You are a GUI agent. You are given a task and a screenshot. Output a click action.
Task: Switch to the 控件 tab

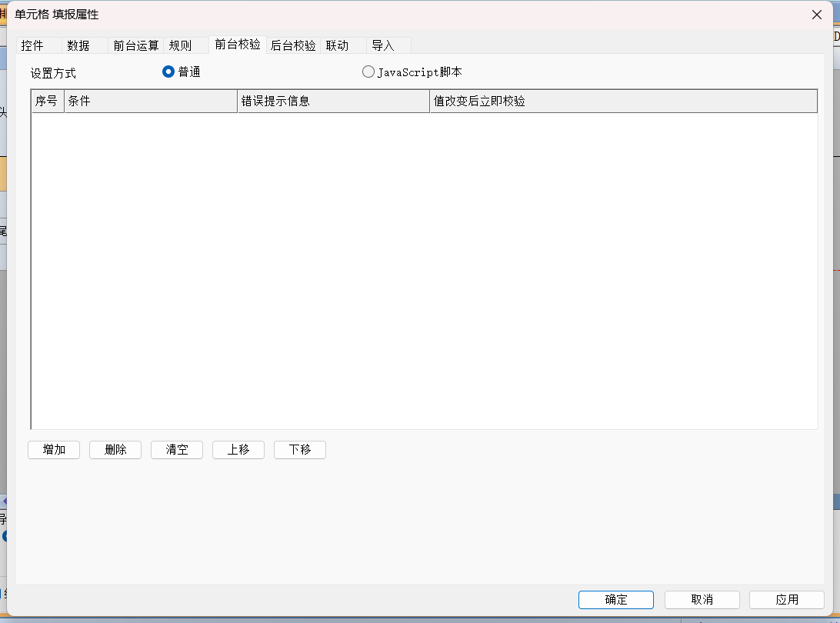[x=32, y=45]
